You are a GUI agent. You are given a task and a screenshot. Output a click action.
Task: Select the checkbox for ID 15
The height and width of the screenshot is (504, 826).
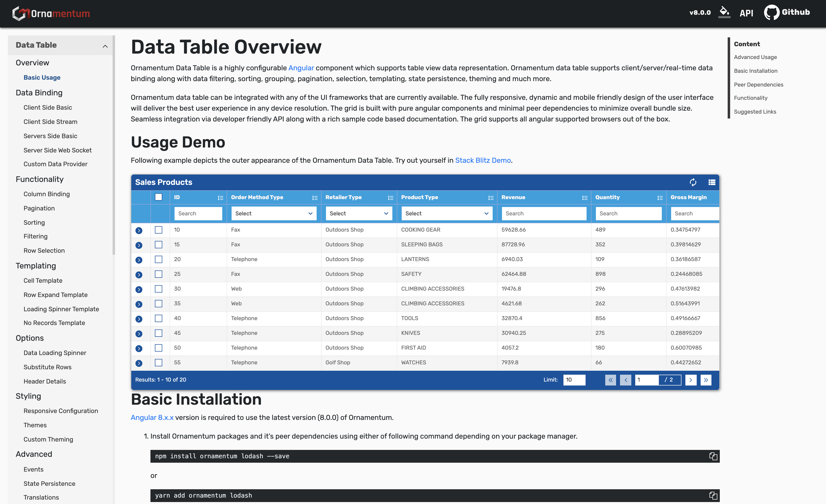(x=159, y=244)
